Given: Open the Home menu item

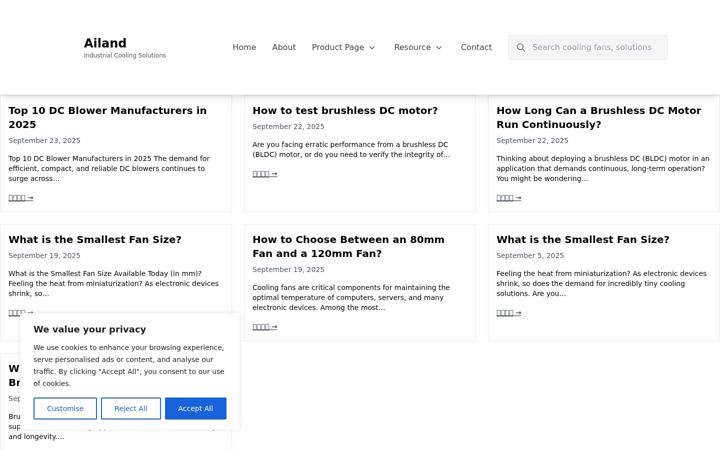Looking at the screenshot, I should pyautogui.click(x=244, y=47).
